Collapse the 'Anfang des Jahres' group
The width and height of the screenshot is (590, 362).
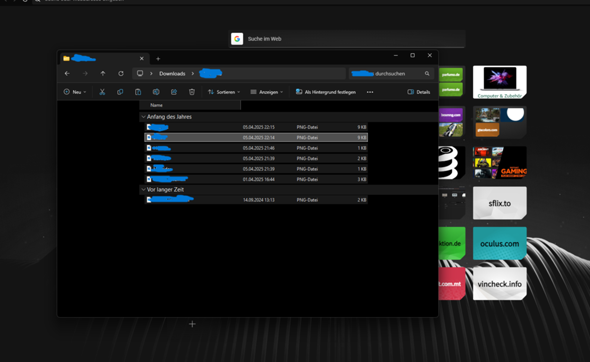pyautogui.click(x=143, y=117)
